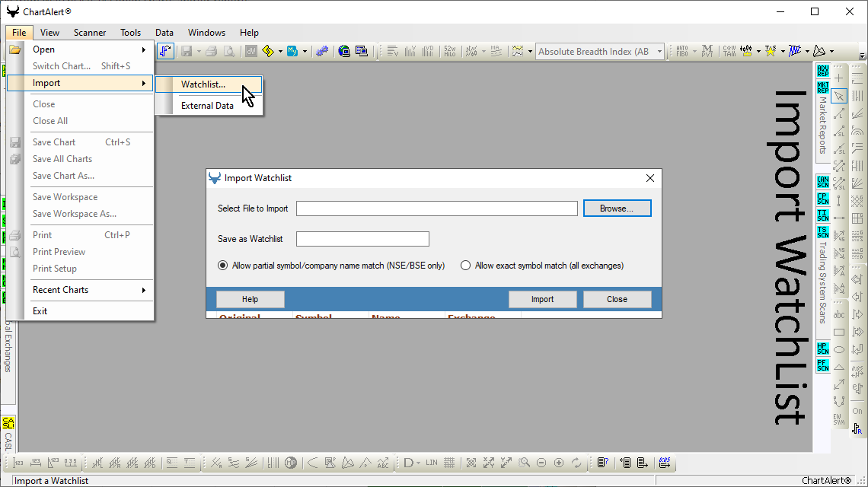Click the LIN scale icon
The height and width of the screenshot is (487, 868).
coord(431,463)
